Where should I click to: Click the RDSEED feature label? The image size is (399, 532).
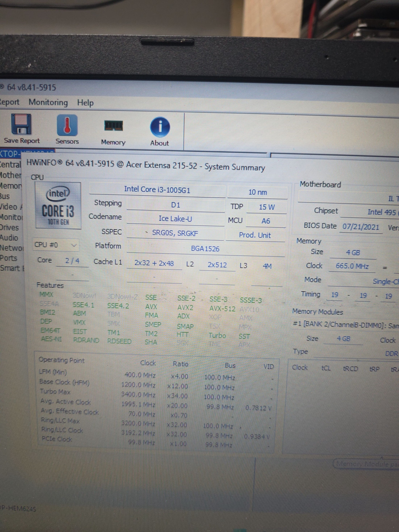(x=120, y=341)
